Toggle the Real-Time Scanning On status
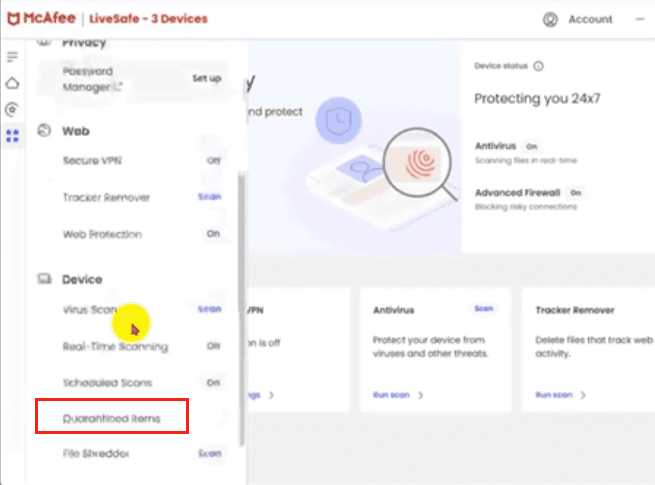655x485 pixels. [x=213, y=346]
